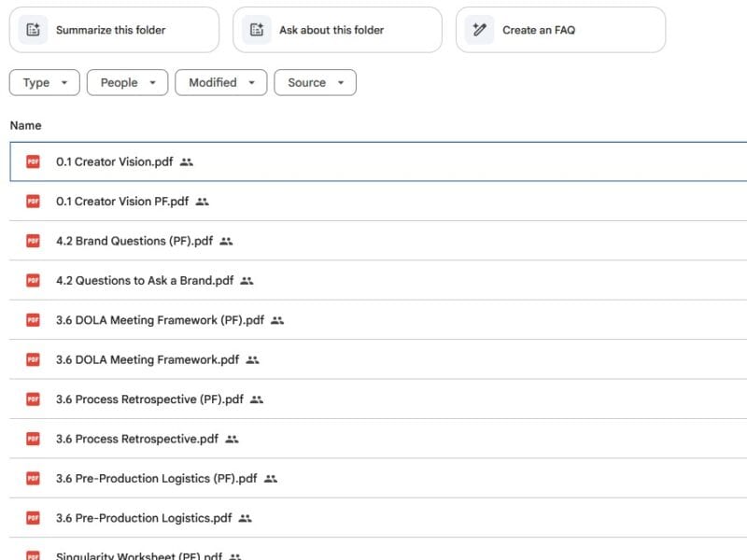
Task: Click PDF icon for 3.6 Pre-Production Logistics.pdf
Action: pos(34,518)
